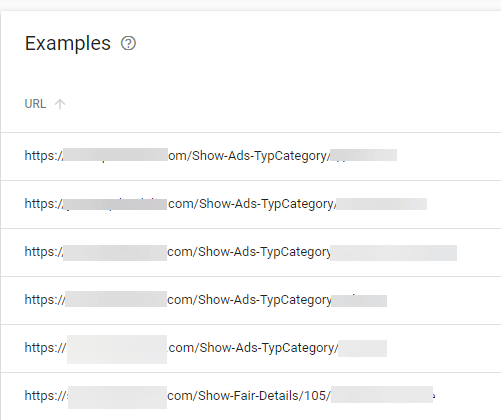
Task: Click the blurred domain in first URL
Action: pos(115,155)
